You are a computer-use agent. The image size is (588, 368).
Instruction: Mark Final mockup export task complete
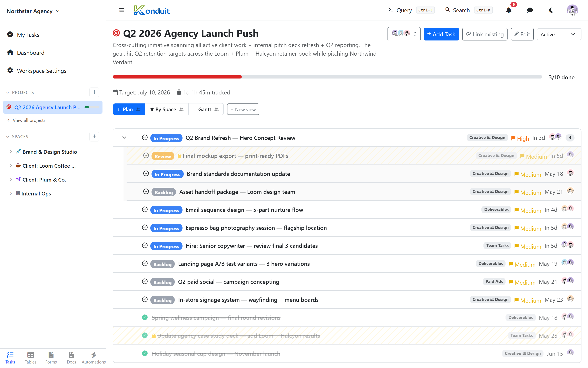point(146,155)
